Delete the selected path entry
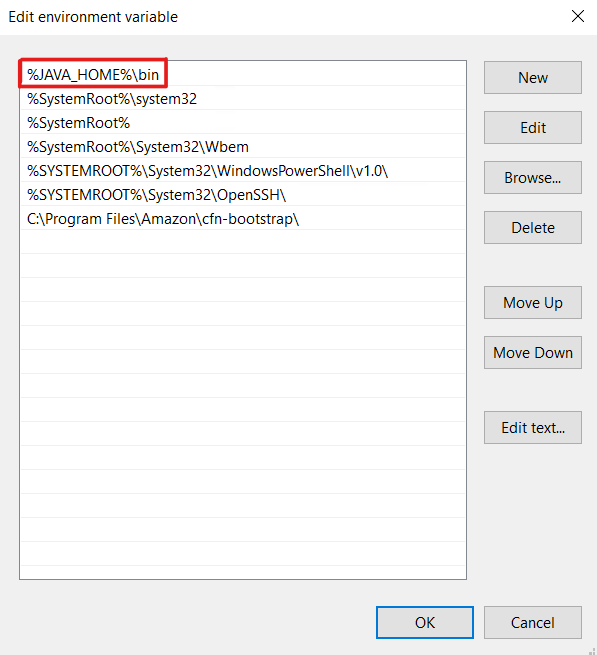This screenshot has height=655, width=597. click(533, 228)
